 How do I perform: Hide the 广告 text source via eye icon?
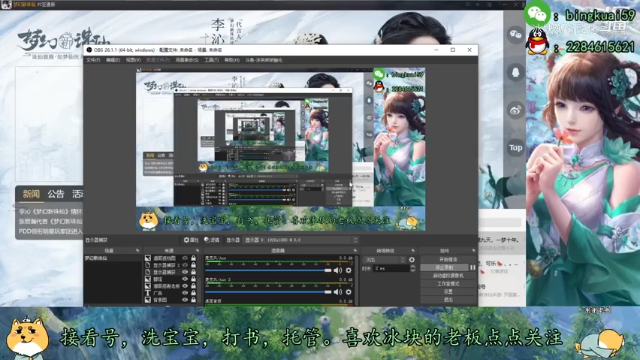click(x=185, y=293)
